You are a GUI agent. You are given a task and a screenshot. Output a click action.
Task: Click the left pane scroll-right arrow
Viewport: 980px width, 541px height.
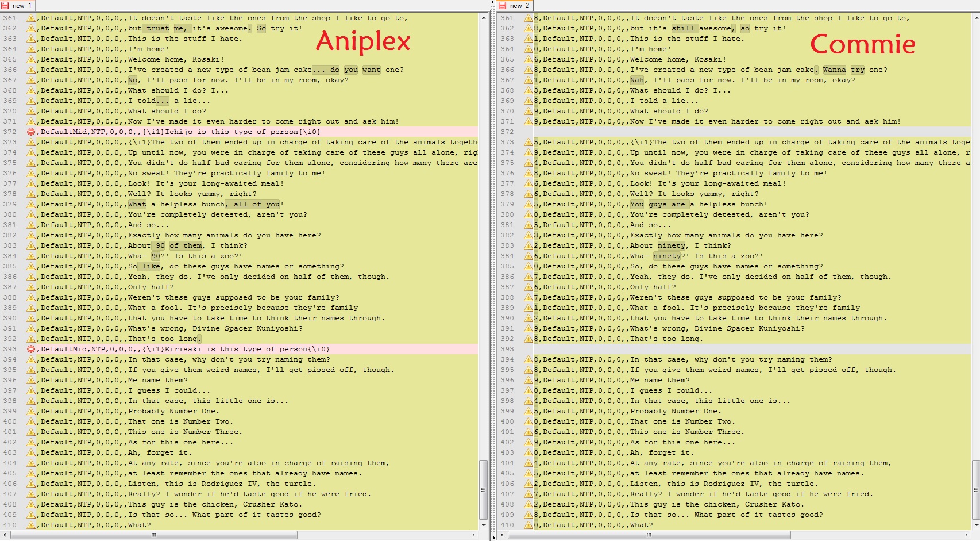(x=474, y=535)
